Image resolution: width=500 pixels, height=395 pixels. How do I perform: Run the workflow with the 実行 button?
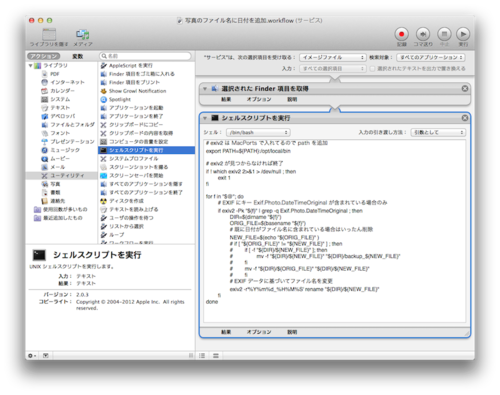point(463,34)
